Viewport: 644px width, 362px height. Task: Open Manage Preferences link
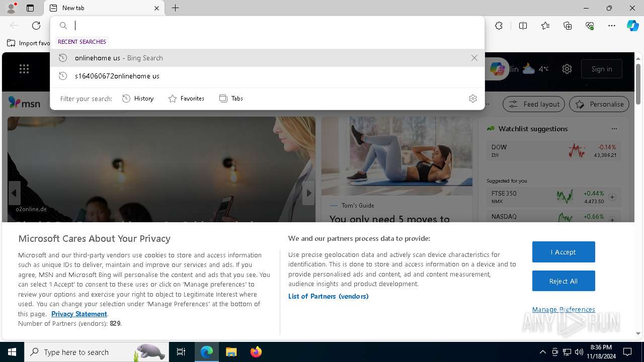point(563,309)
